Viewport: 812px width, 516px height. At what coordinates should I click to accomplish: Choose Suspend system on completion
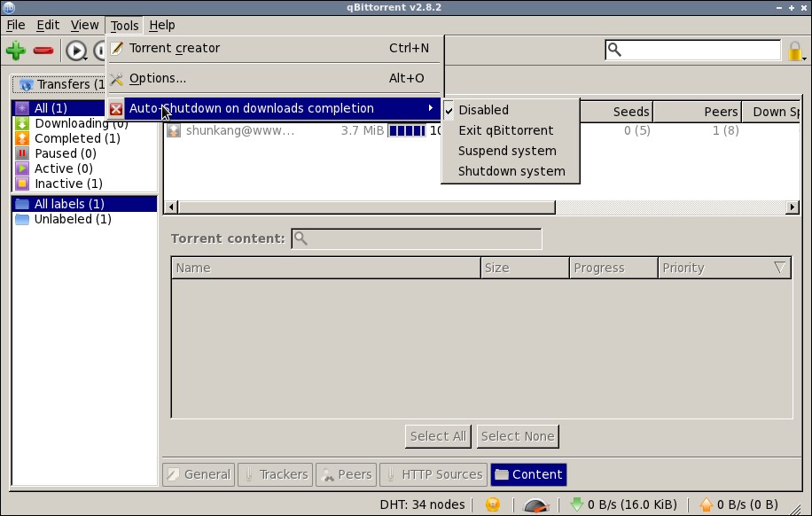coord(510,151)
